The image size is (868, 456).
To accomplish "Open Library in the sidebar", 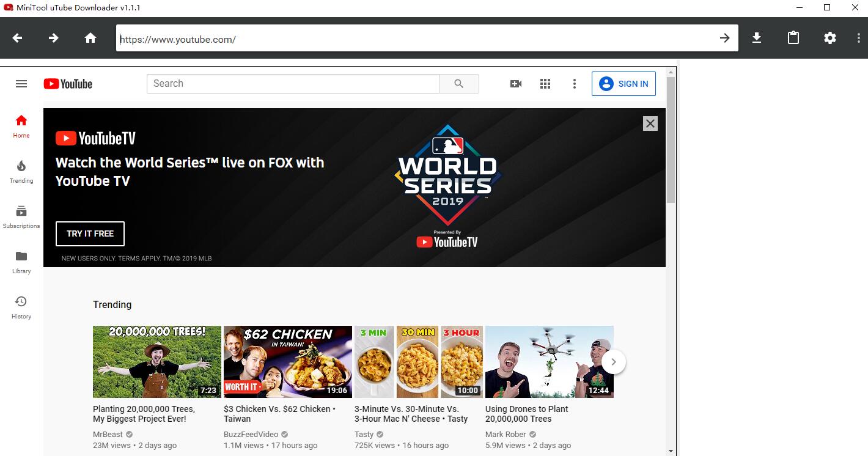I will click(x=21, y=262).
